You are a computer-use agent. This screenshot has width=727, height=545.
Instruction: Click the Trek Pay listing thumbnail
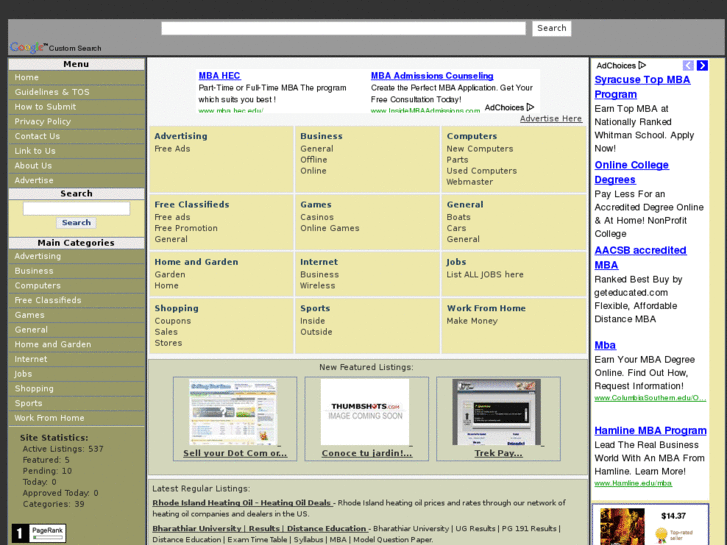tap(497, 412)
